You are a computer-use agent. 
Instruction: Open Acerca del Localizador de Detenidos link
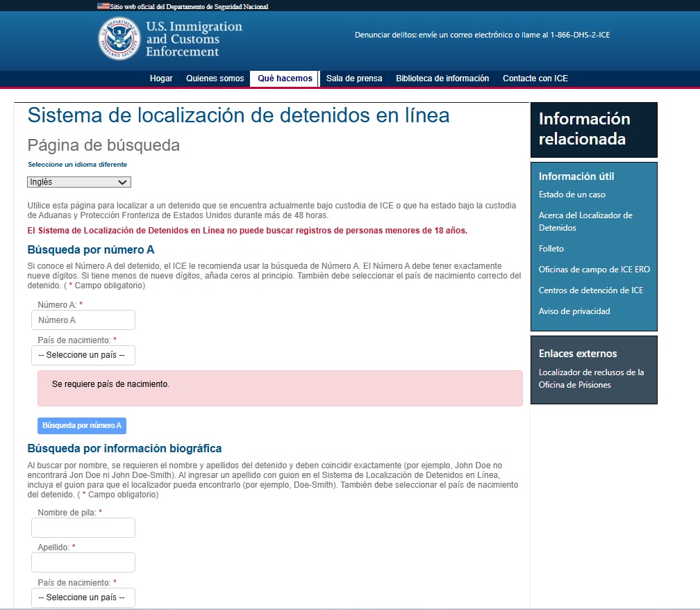[x=585, y=222]
